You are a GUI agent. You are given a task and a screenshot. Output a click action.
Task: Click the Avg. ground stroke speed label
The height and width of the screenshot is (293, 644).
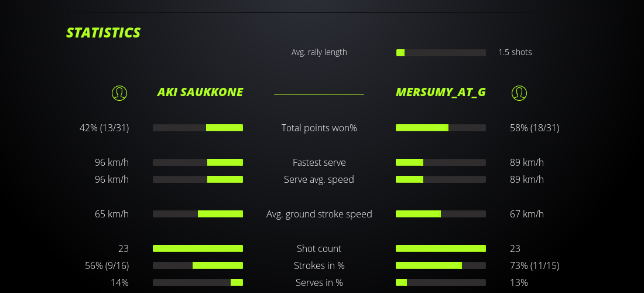click(319, 214)
